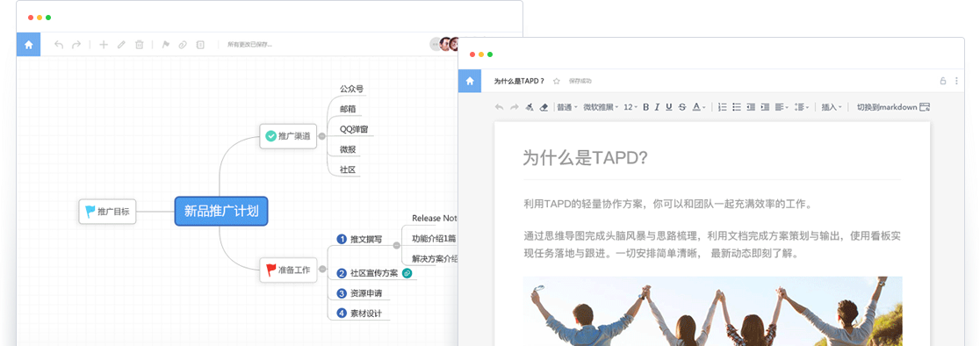The height and width of the screenshot is (346, 980).
Task: Open the 普通 paragraph style dropdown
Action: [567, 107]
